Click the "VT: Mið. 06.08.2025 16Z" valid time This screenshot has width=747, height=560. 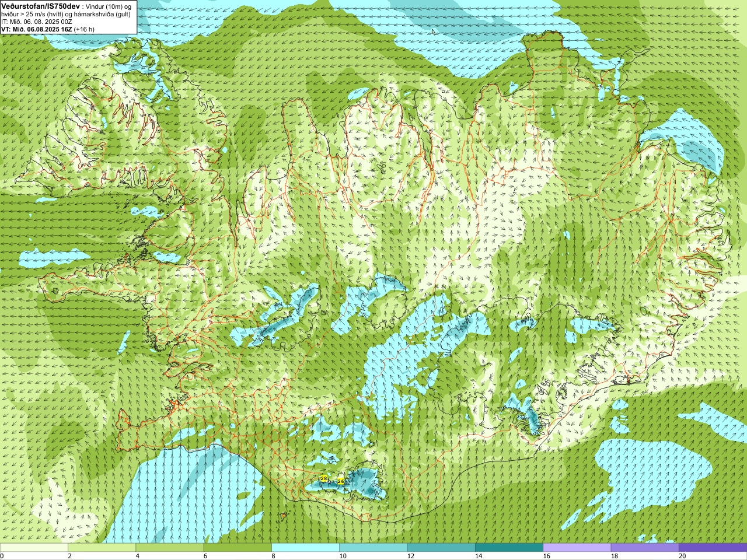[36, 29]
